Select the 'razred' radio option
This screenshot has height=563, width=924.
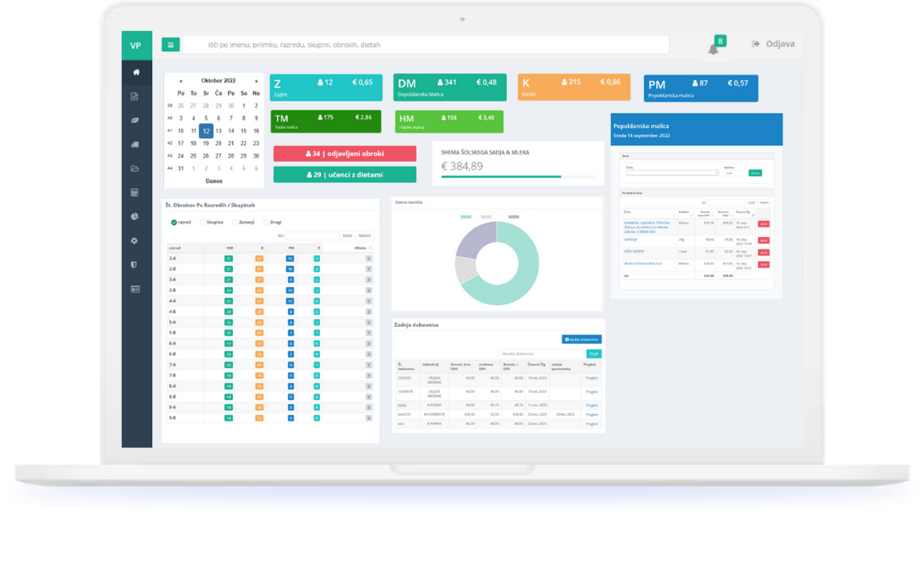pos(174,222)
